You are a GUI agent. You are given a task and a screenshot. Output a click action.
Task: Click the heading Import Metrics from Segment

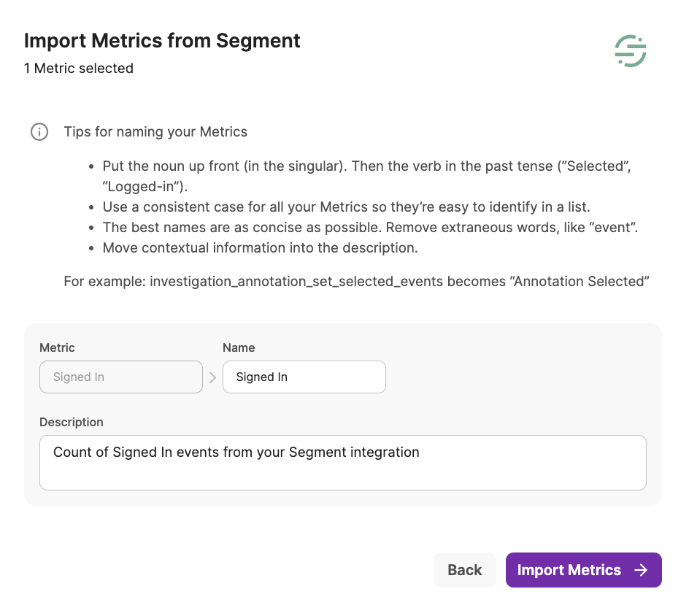[162, 41]
